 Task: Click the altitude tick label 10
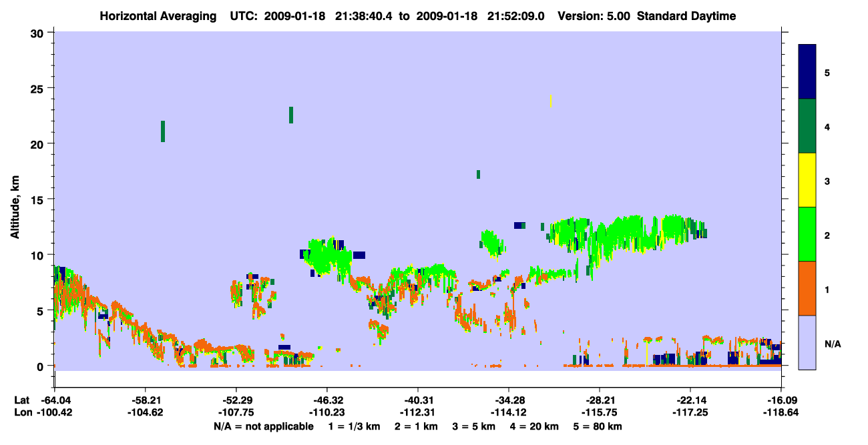(x=38, y=255)
